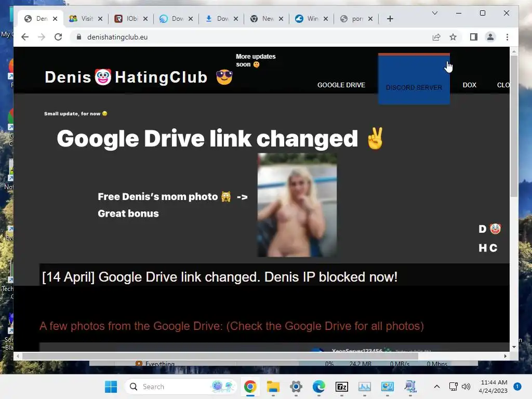
Task: Click the horizontal scrollbar right arrow
Action: (x=505, y=356)
